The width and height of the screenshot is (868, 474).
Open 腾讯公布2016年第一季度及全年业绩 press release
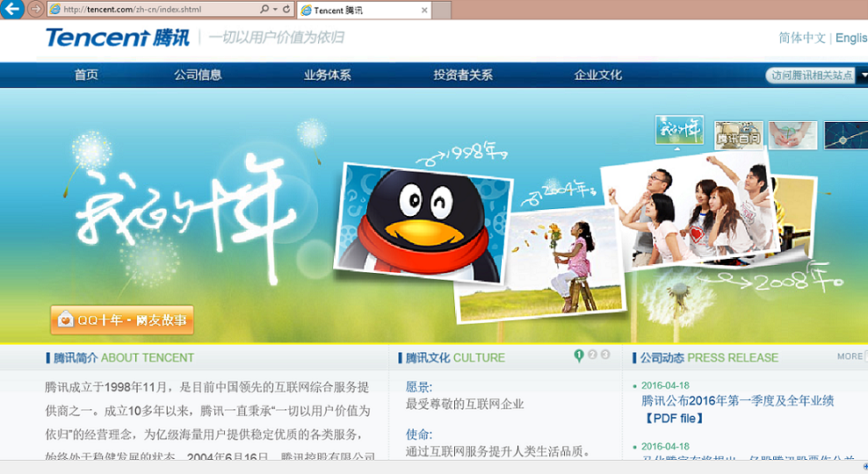coord(737,400)
